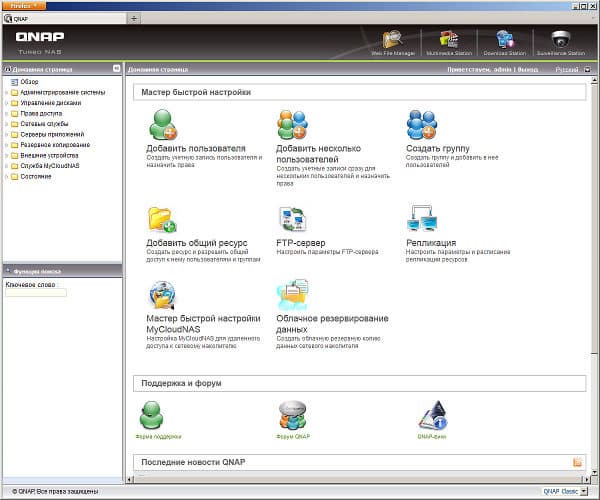Click horizontal scrollbar right arrow

point(587,479)
